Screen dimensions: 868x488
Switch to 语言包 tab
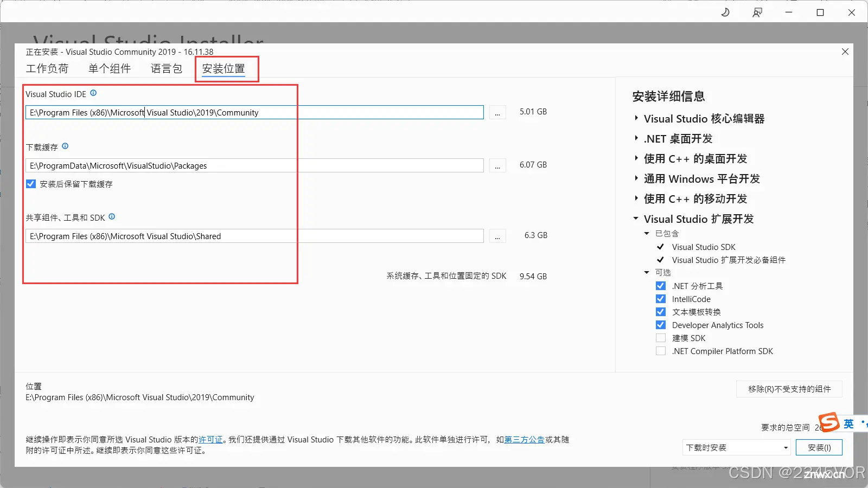click(x=167, y=69)
